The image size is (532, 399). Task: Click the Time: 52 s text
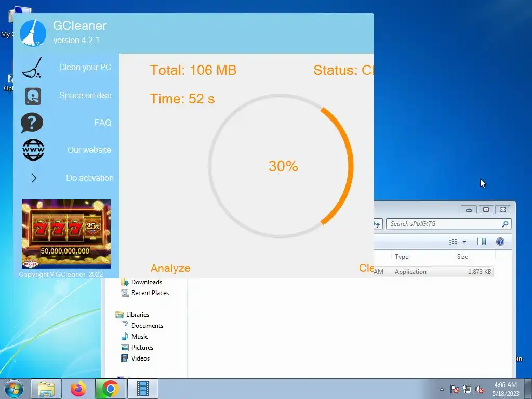tap(182, 99)
